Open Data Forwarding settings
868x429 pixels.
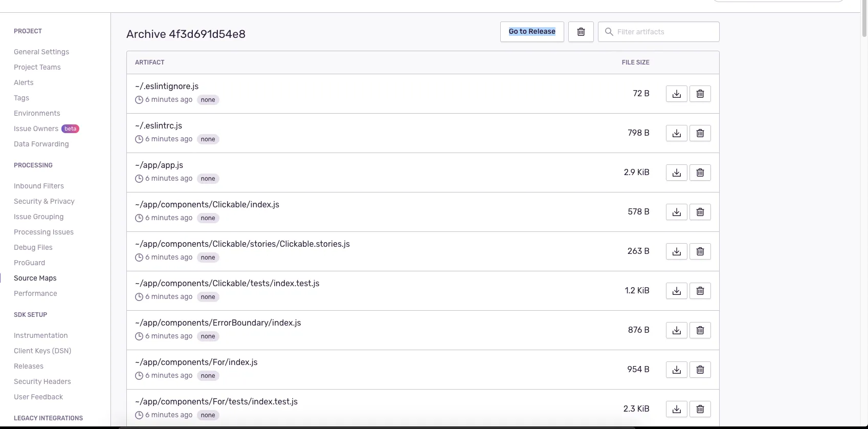pos(41,144)
